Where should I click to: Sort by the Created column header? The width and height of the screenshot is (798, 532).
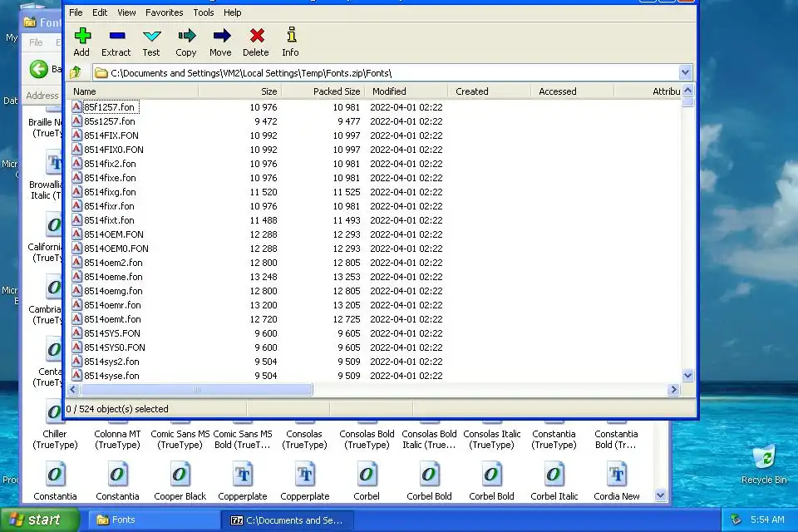point(489,91)
